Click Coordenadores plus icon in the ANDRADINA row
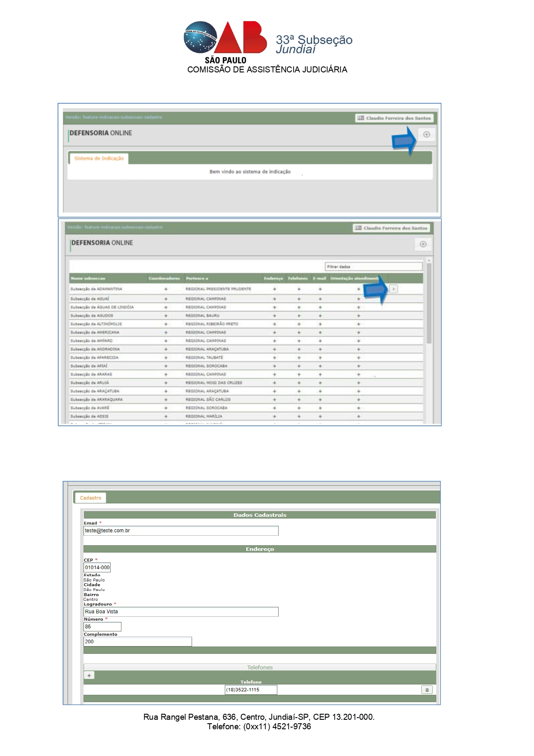This screenshot has height=756, width=534. [166, 349]
